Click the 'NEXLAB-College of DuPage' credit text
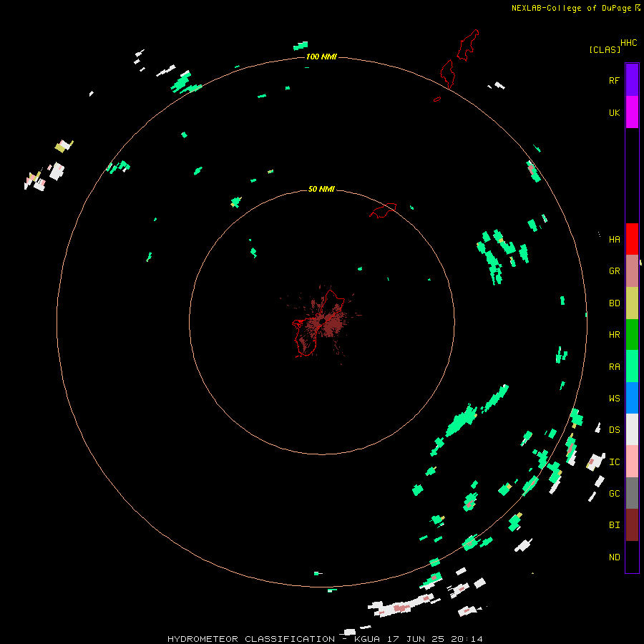This screenshot has height=644, width=644. (x=571, y=8)
